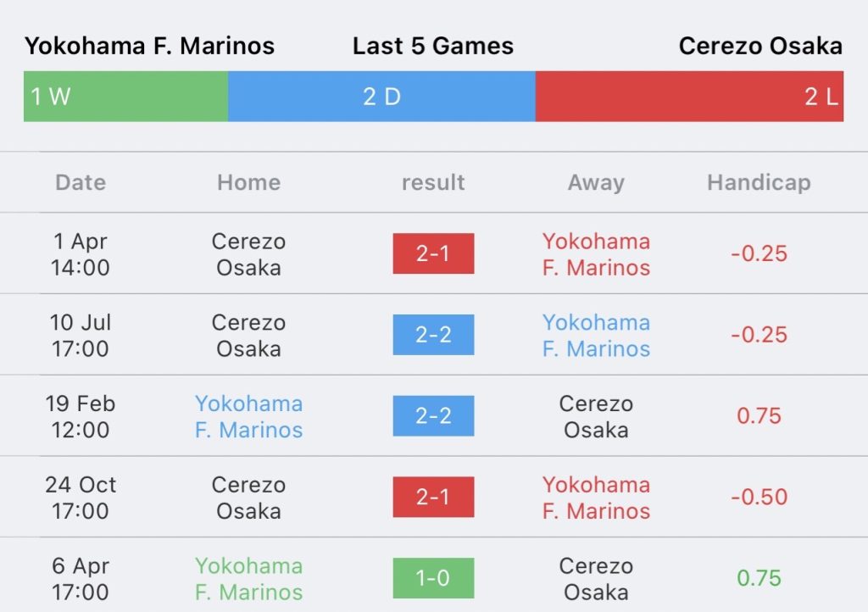Viewport: 868px width, 612px height.
Task: Open blue Yokohama F. Marinos in 19 Feb row
Action: click(x=248, y=417)
